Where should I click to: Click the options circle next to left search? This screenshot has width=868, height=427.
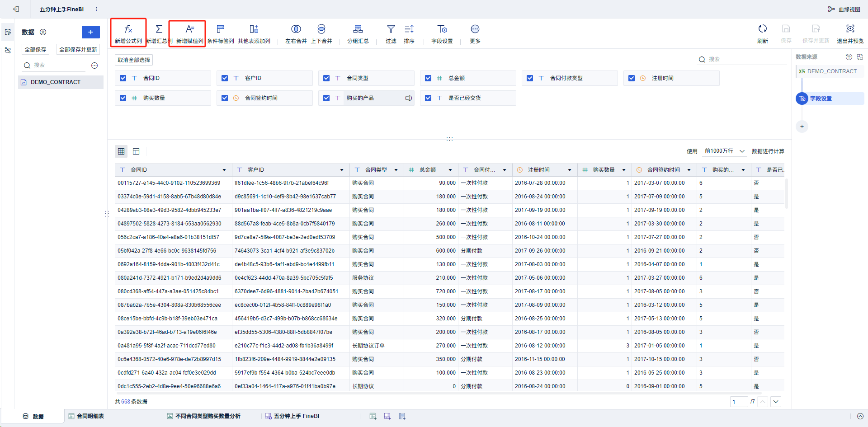pos(94,66)
